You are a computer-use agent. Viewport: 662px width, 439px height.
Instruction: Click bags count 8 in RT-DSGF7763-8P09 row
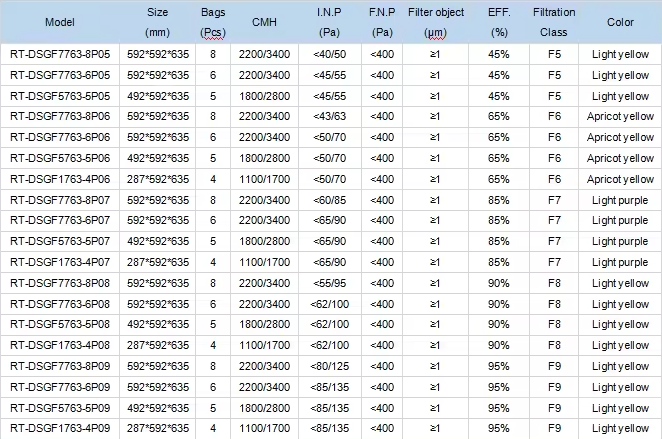tap(213, 366)
